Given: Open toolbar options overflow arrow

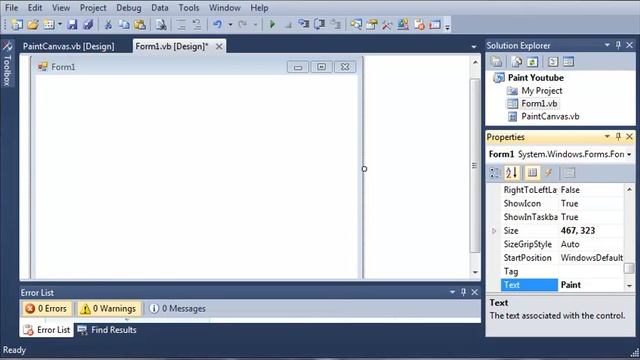Looking at the screenshot, I should pyautogui.click(x=447, y=27).
